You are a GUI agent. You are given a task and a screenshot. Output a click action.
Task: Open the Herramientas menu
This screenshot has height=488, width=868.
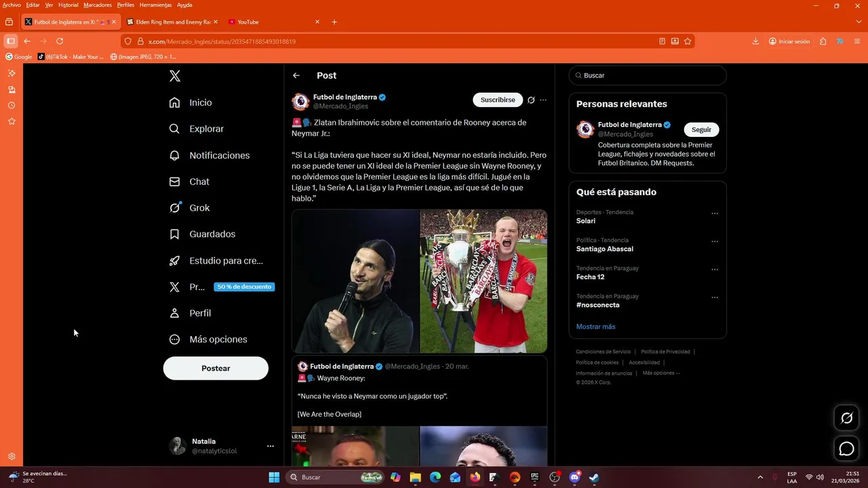point(155,5)
